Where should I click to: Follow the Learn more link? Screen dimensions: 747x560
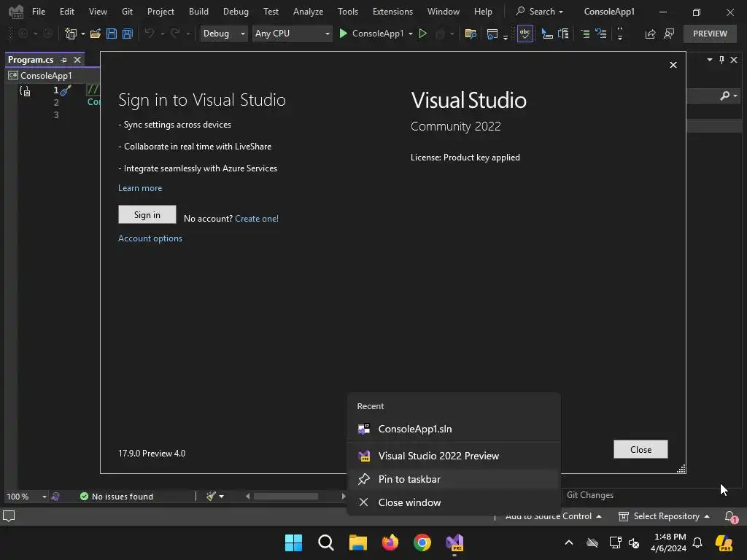[x=140, y=188]
